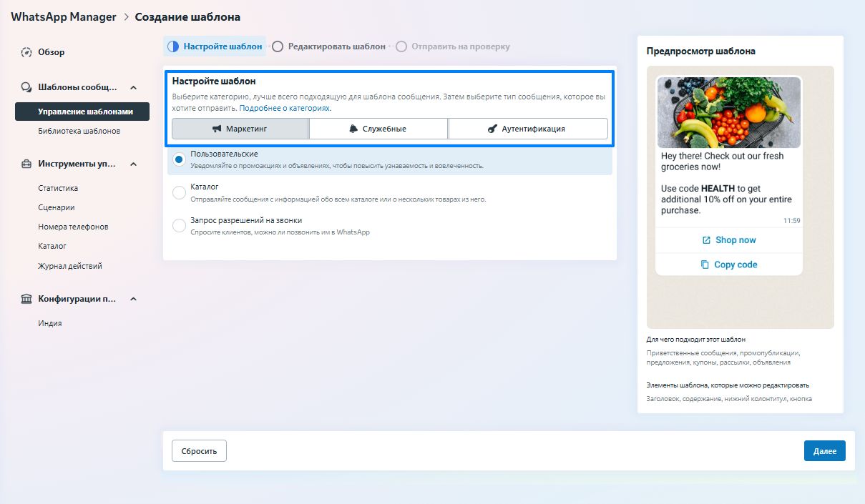Click the Overview gauge icon in sidebar
This screenshot has height=504, width=865.
[x=26, y=52]
